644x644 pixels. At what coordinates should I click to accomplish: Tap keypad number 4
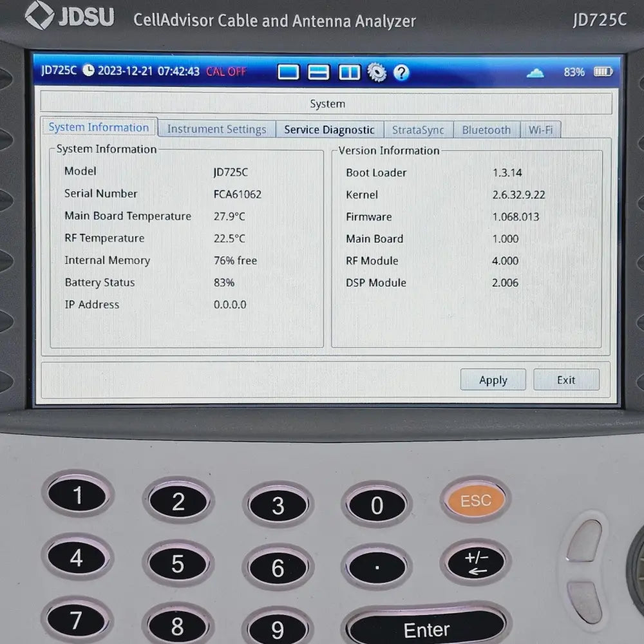click(x=77, y=558)
